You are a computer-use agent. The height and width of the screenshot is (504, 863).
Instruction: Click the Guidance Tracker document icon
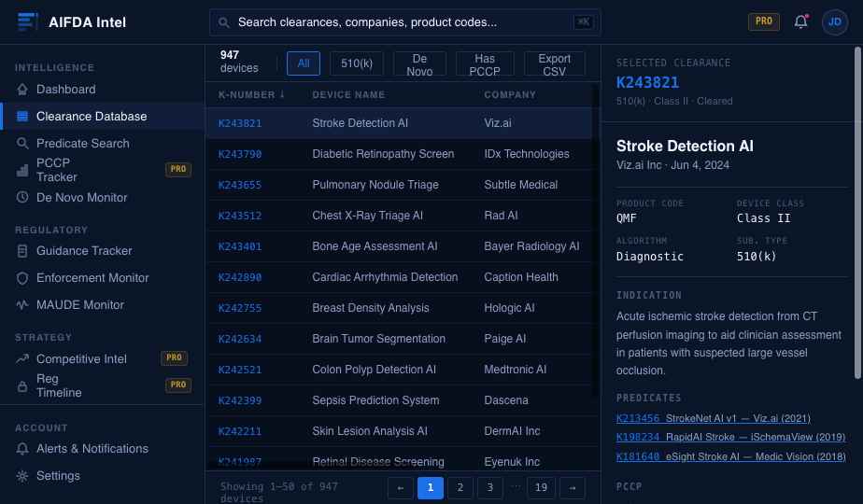(x=22, y=251)
